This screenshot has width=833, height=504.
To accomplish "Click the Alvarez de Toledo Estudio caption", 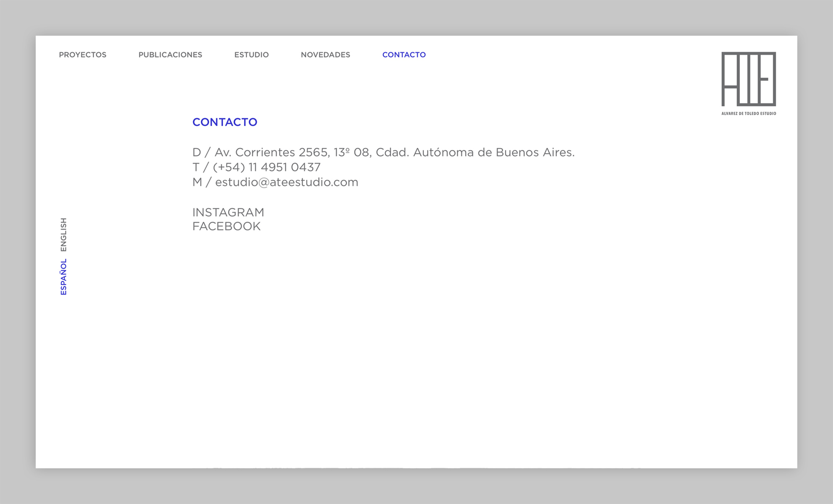I will point(749,113).
